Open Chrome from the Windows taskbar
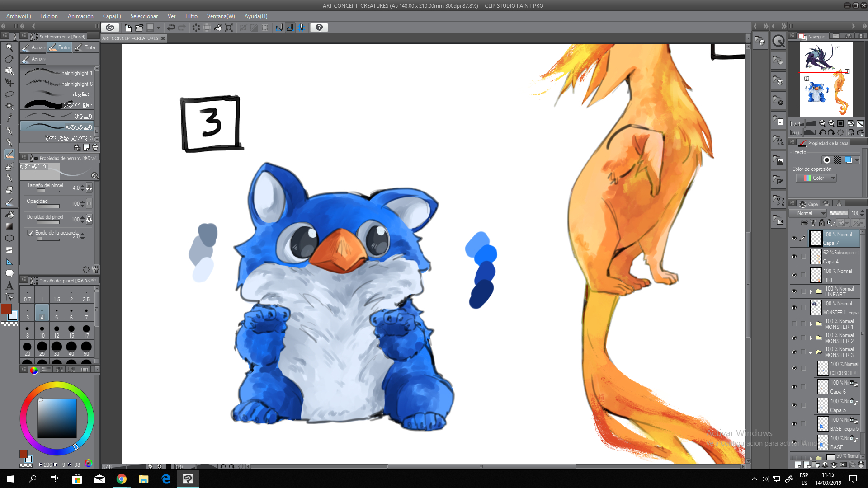The height and width of the screenshot is (488, 868). 121,479
